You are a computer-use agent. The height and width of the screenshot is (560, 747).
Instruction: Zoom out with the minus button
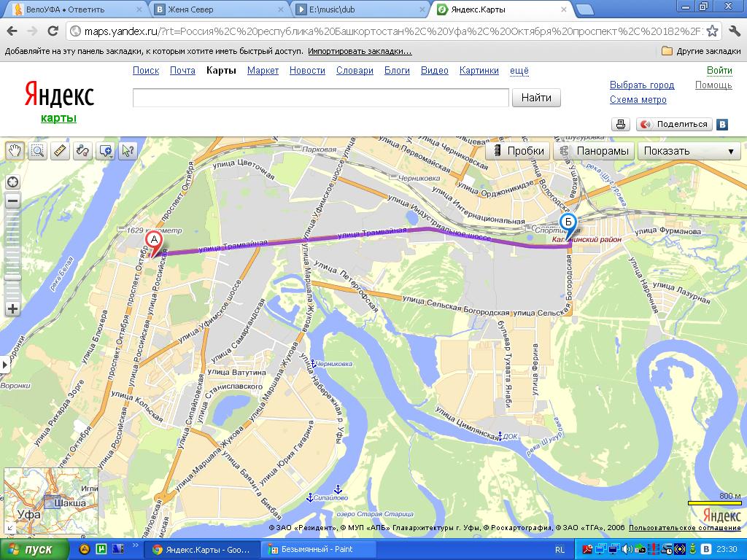click(x=13, y=201)
